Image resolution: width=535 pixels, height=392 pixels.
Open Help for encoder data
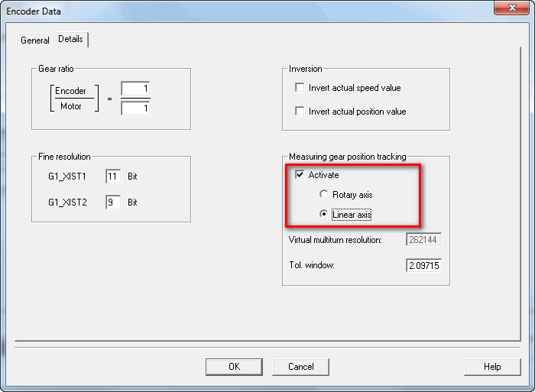pos(492,367)
